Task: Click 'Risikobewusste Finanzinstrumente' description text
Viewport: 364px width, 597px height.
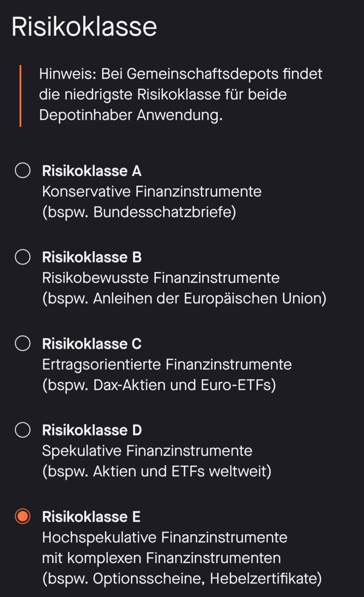Action: coord(161,278)
